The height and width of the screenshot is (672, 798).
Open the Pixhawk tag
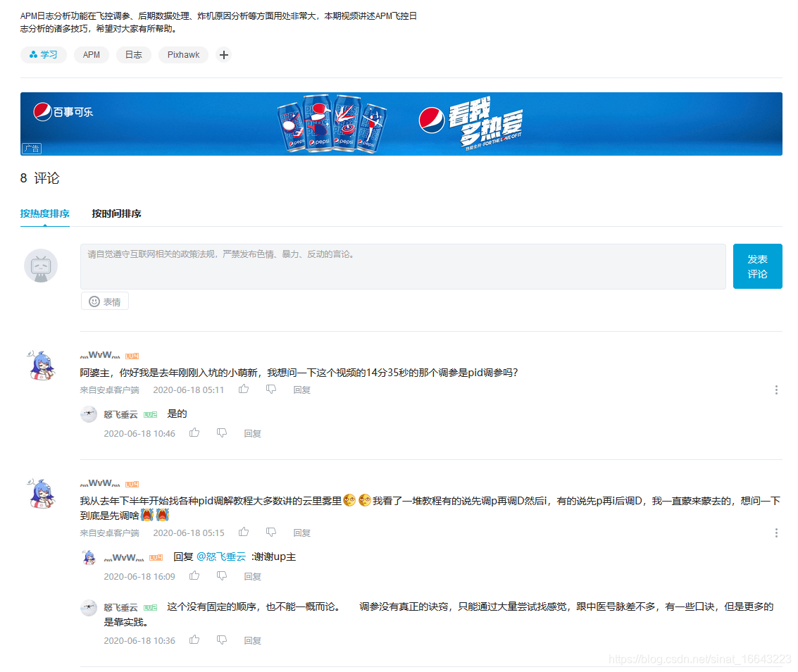[x=184, y=54]
